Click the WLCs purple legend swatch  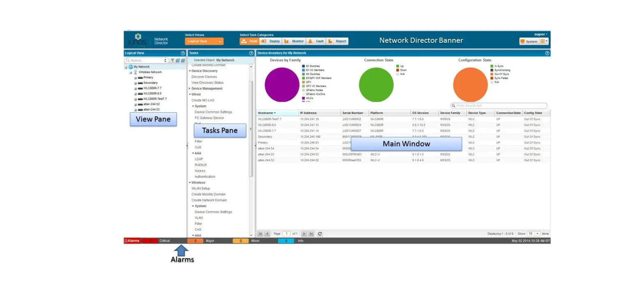[304, 98]
